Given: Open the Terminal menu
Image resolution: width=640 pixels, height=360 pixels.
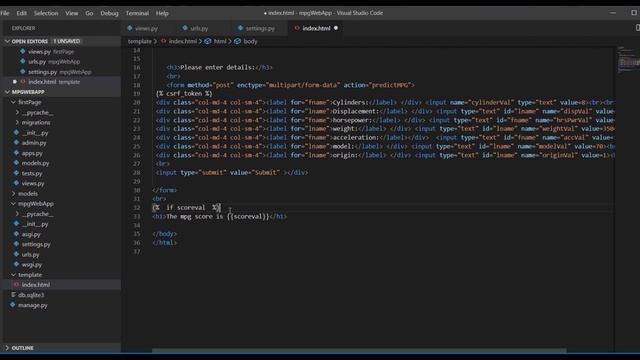Looking at the screenshot, I should (x=137, y=13).
